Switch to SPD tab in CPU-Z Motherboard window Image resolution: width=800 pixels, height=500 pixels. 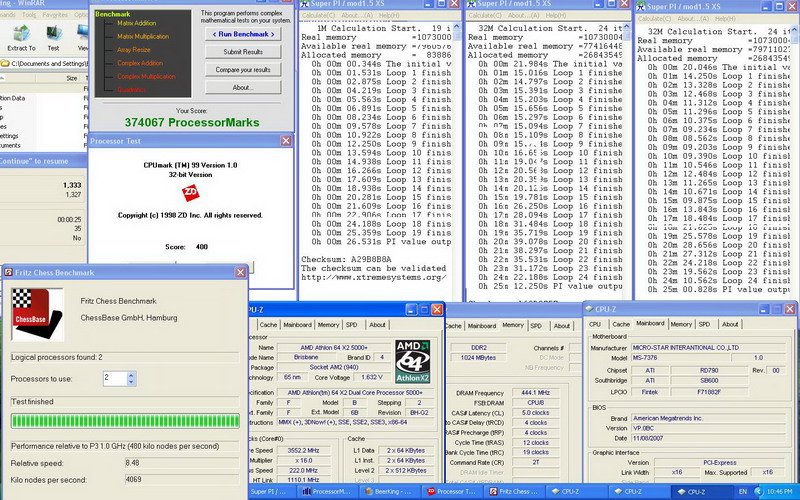(x=704, y=324)
